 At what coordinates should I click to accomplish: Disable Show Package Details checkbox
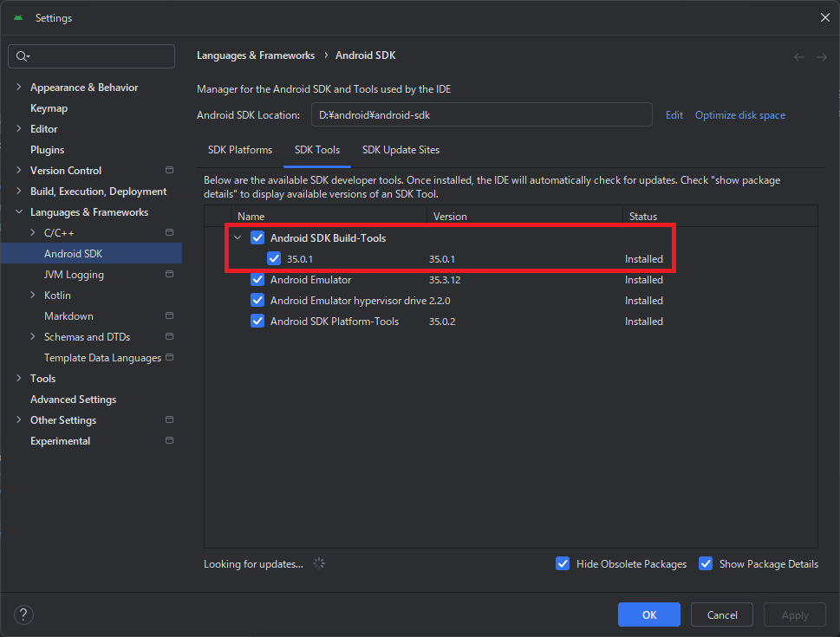pyautogui.click(x=706, y=563)
